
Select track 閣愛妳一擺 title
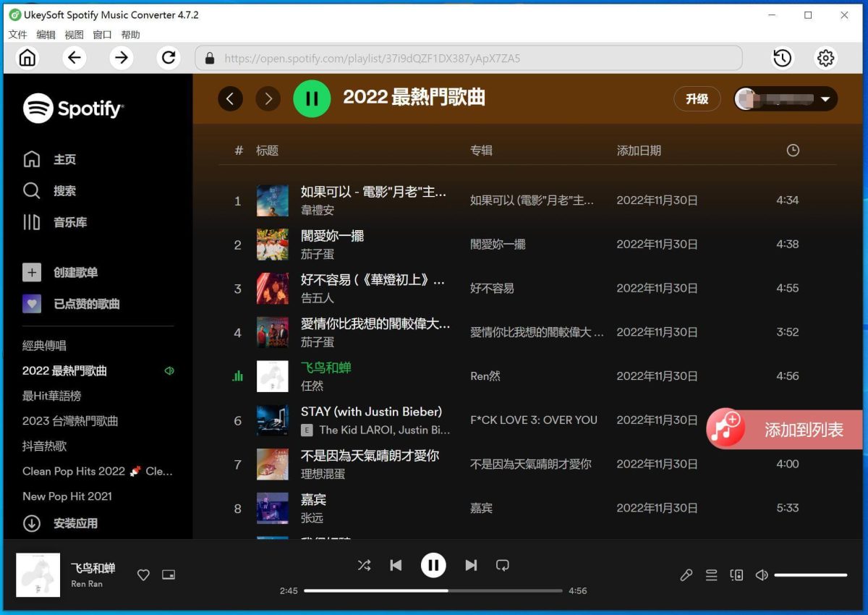[332, 236]
